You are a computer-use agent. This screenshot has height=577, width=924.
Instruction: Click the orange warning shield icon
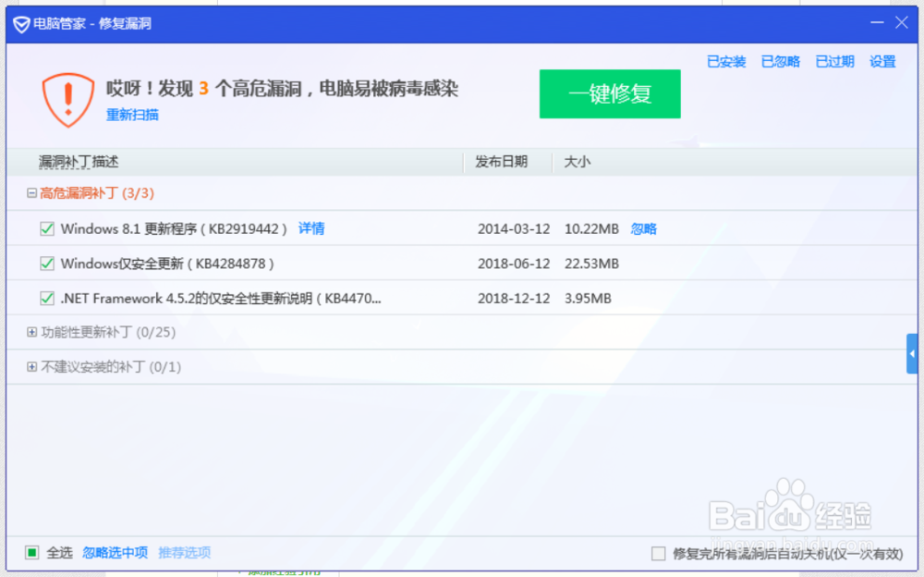(x=67, y=100)
